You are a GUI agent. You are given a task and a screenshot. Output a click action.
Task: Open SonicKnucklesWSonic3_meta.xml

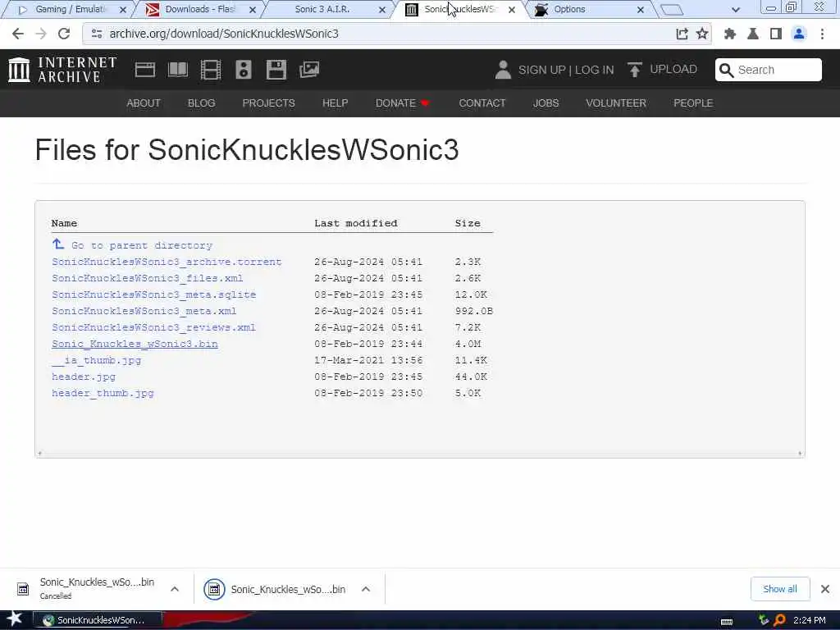[x=144, y=311]
